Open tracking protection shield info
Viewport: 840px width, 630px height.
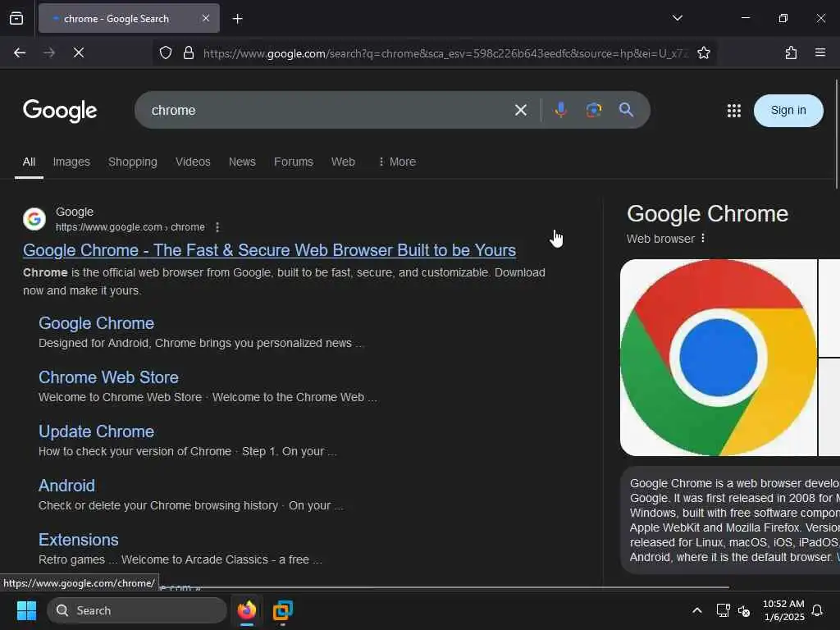point(166,52)
